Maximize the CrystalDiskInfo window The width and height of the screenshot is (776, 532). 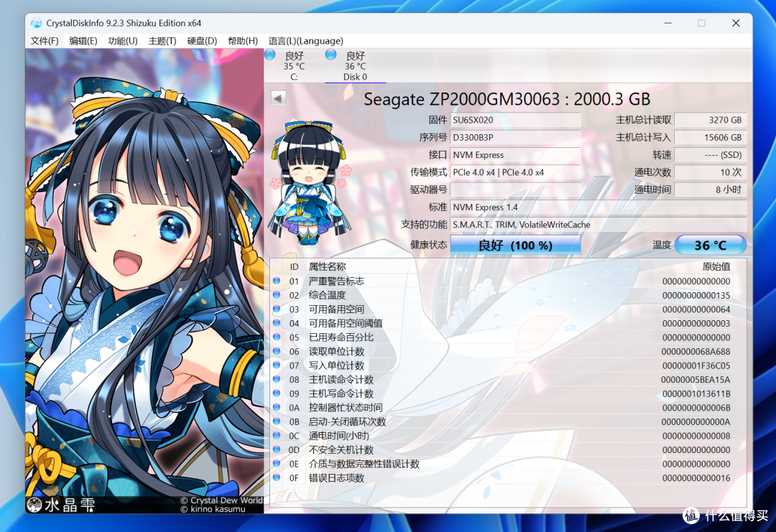point(701,23)
